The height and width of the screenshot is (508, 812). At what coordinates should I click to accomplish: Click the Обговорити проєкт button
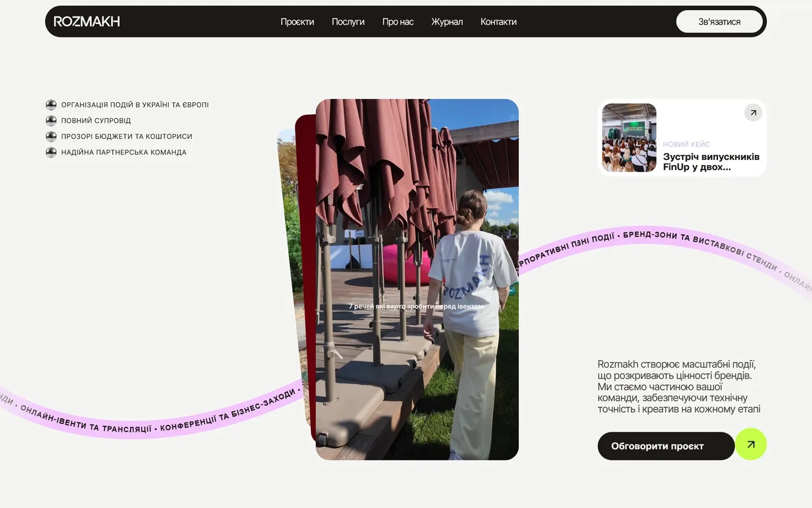pyautogui.click(x=666, y=446)
